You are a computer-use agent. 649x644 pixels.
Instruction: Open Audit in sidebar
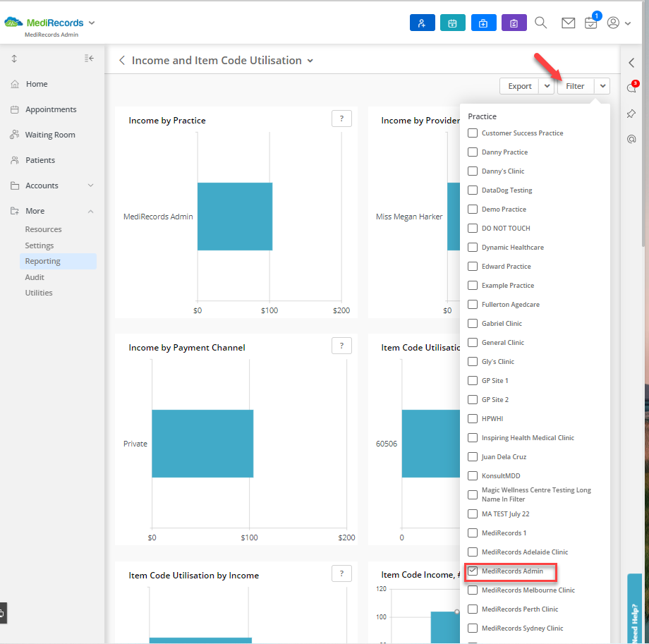coord(35,277)
